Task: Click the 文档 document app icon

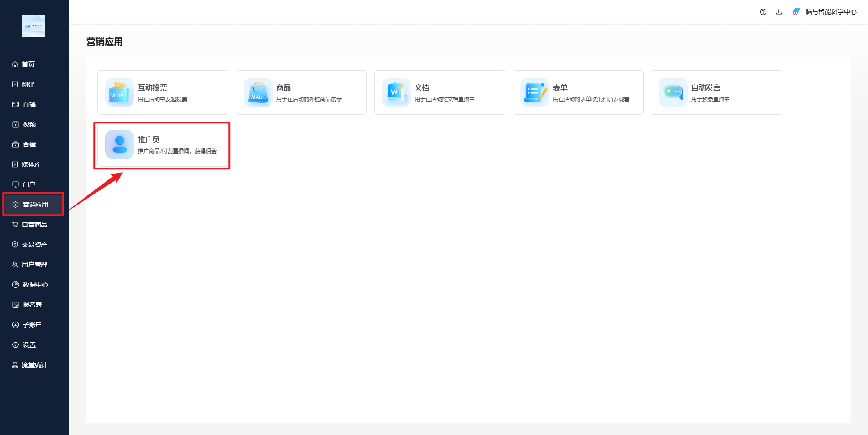Action: click(396, 92)
